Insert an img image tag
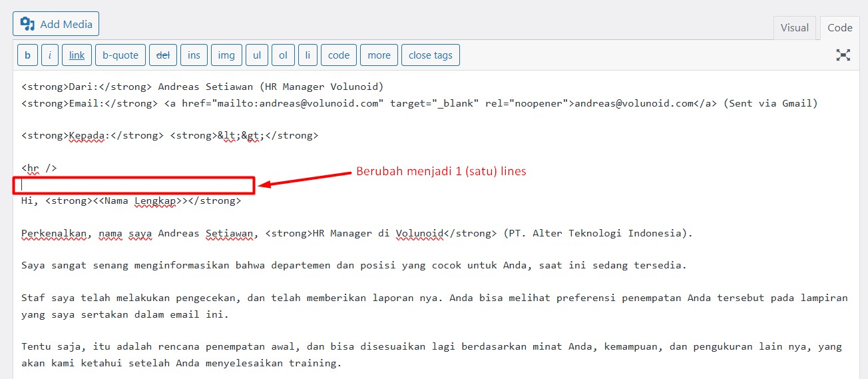868x379 pixels. pos(227,55)
